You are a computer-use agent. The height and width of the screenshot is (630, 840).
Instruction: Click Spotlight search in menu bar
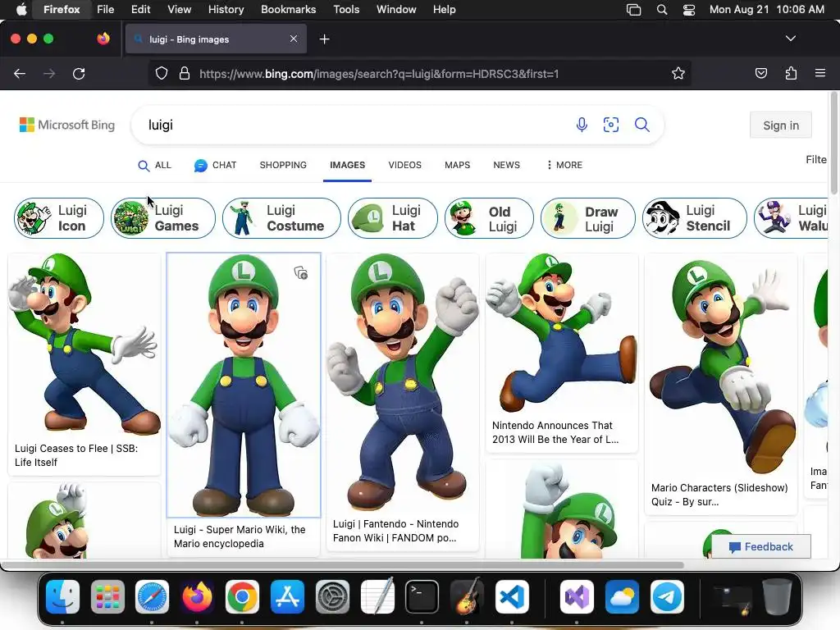[x=662, y=10]
